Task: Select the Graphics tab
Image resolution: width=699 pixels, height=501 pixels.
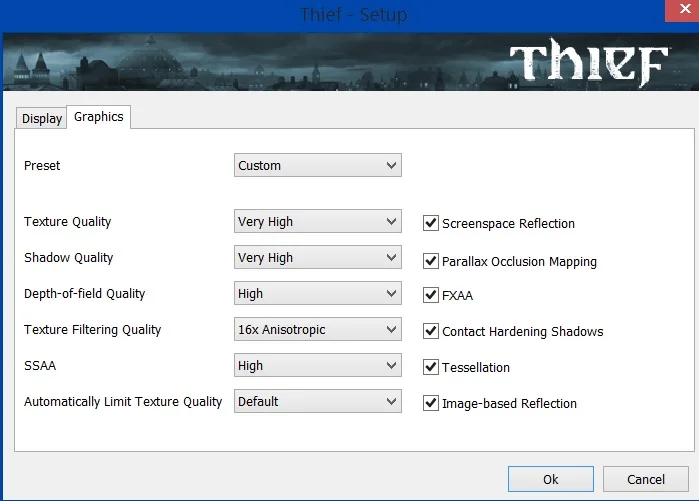Action: [x=99, y=117]
